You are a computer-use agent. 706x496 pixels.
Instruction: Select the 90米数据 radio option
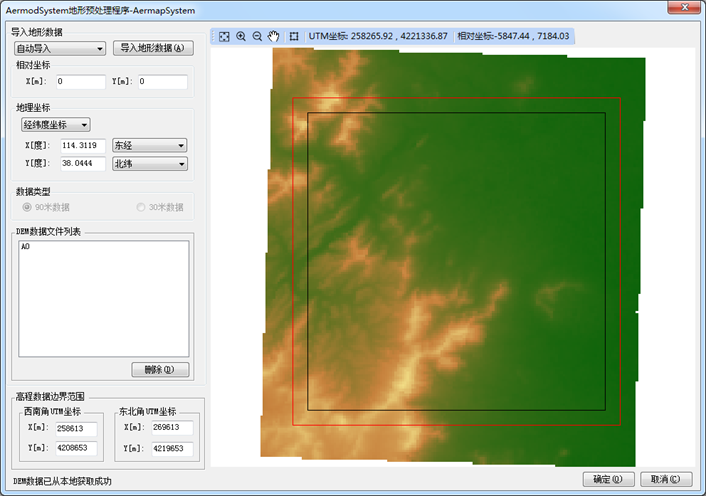pyautogui.click(x=27, y=207)
